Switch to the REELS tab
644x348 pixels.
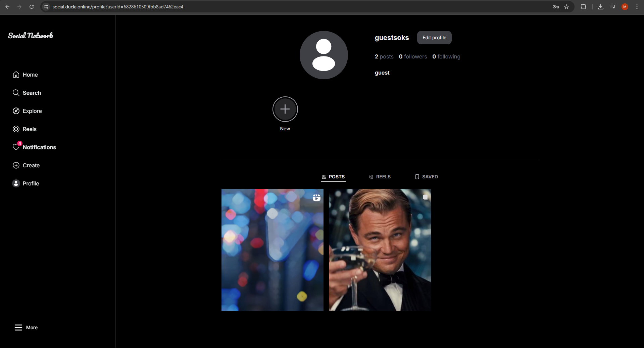380,177
